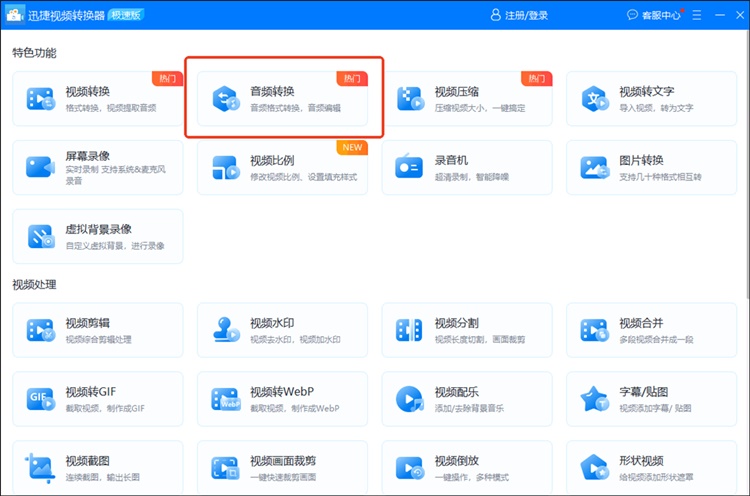
Task: Click the 视频画面裁剪 title text
Action: 283,461
